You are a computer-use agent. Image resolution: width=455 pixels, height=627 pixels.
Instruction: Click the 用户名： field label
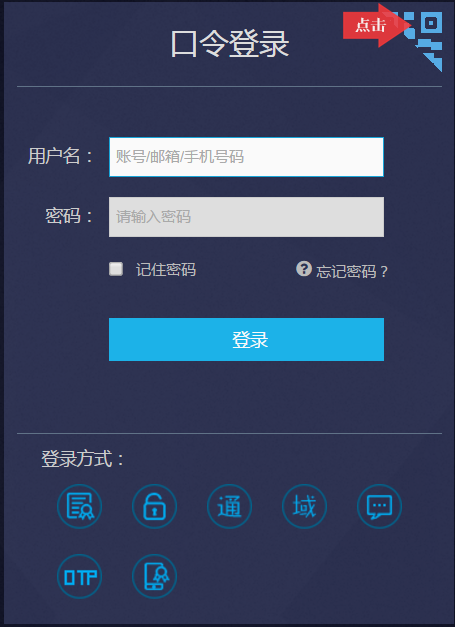[x=61, y=156]
